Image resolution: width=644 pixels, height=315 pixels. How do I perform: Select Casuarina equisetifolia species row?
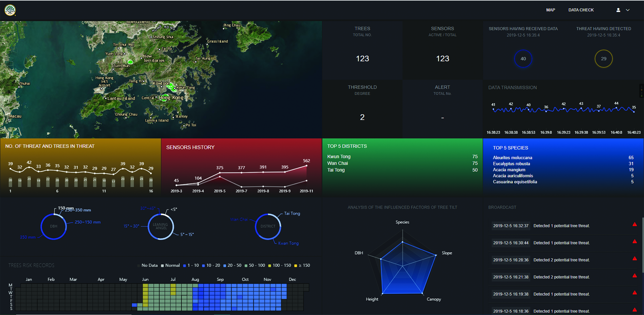click(563, 182)
